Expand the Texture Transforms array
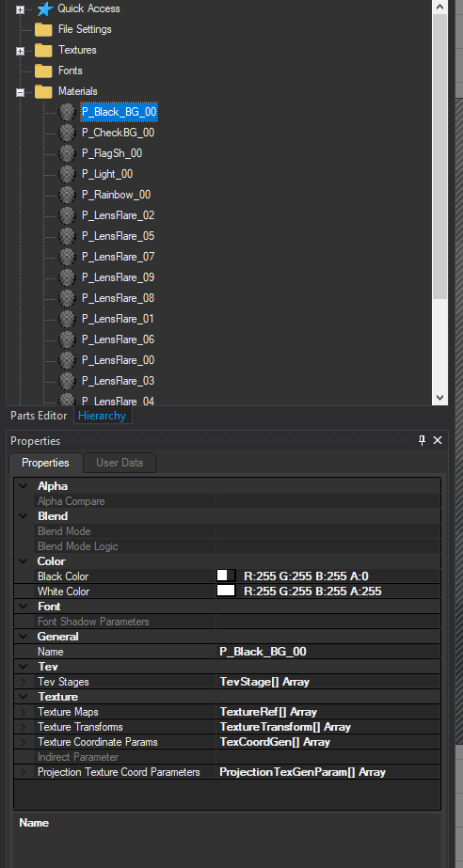Image resolution: width=463 pixels, height=868 pixels. 24,727
